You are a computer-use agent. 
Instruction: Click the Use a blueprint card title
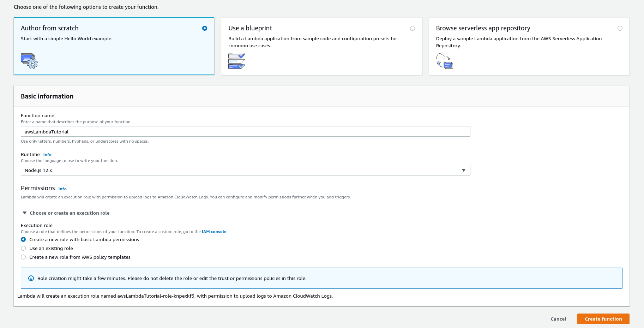click(x=250, y=28)
